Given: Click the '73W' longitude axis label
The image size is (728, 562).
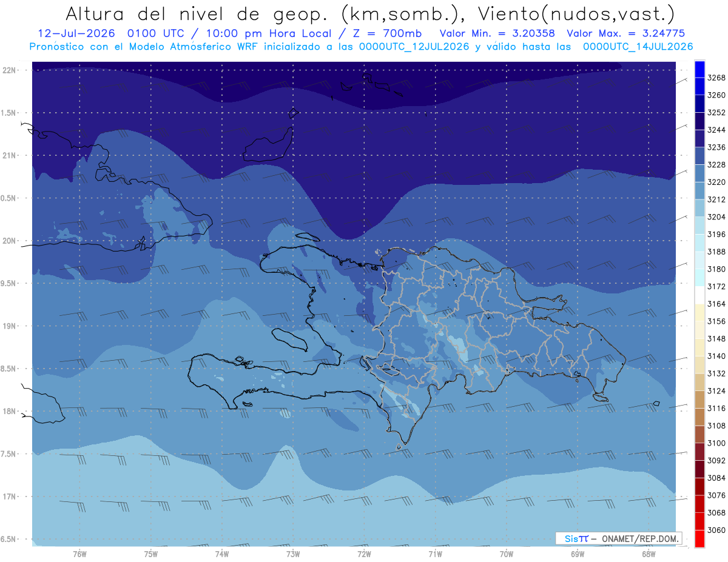Looking at the screenshot, I should [x=293, y=554].
